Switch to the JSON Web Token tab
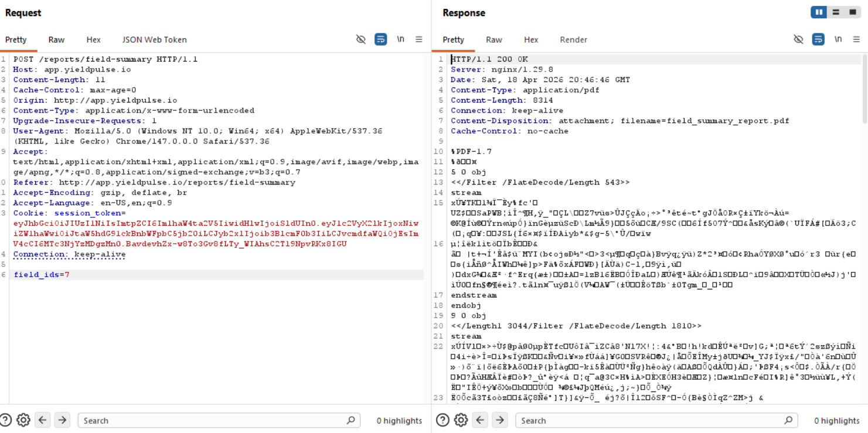Viewport: 868px width, 433px height. click(154, 40)
